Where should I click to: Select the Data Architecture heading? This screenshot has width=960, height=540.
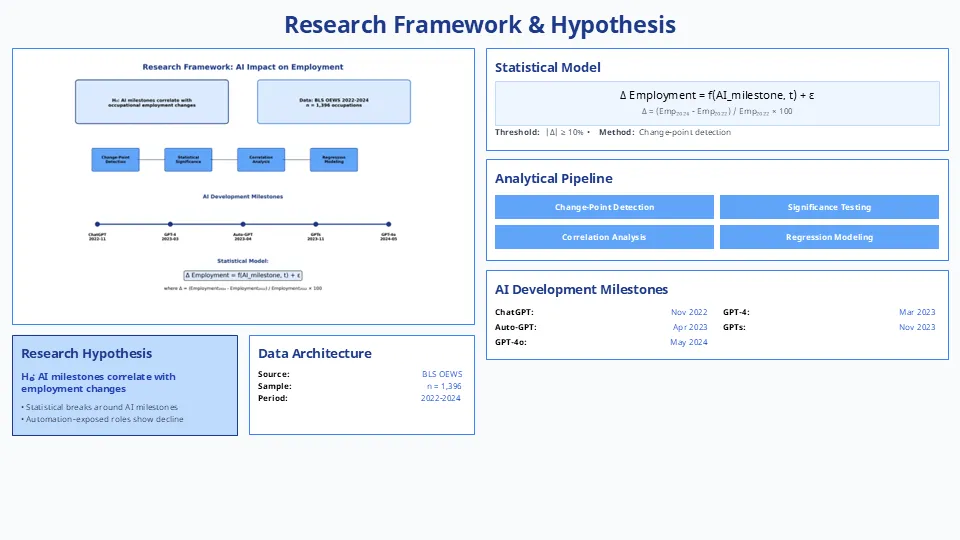point(315,353)
